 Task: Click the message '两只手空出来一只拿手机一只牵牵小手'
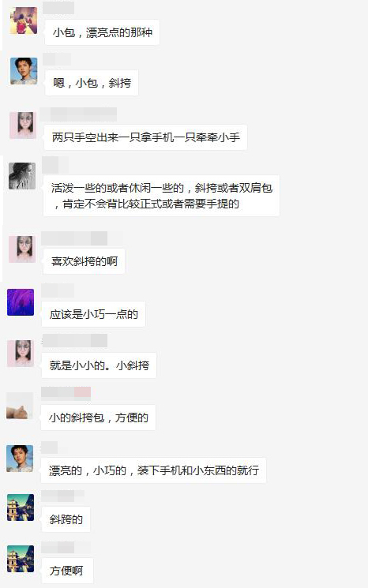[145, 137]
